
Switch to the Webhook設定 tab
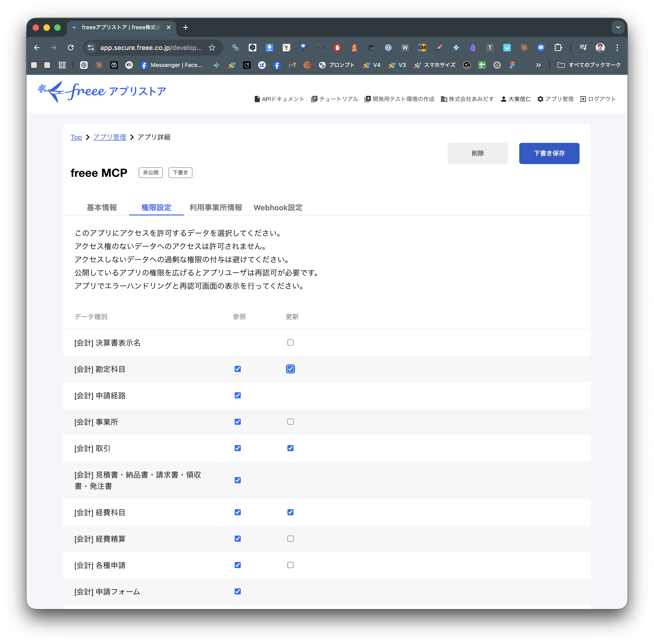tap(278, 208)
